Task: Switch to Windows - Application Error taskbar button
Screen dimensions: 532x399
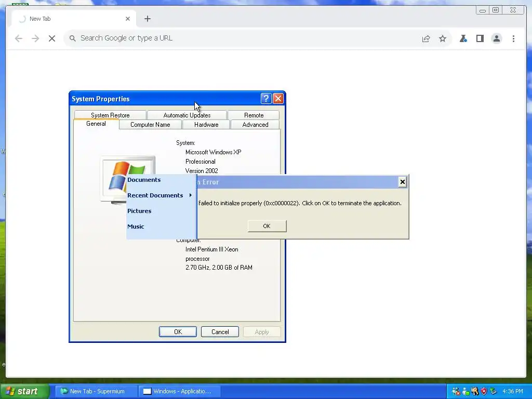Action: click(x=180, y=391)
